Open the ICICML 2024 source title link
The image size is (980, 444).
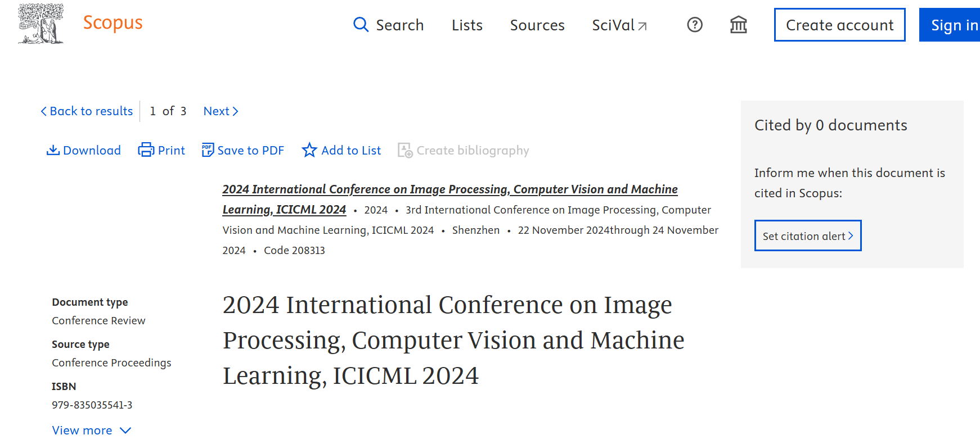pos(450,199)
